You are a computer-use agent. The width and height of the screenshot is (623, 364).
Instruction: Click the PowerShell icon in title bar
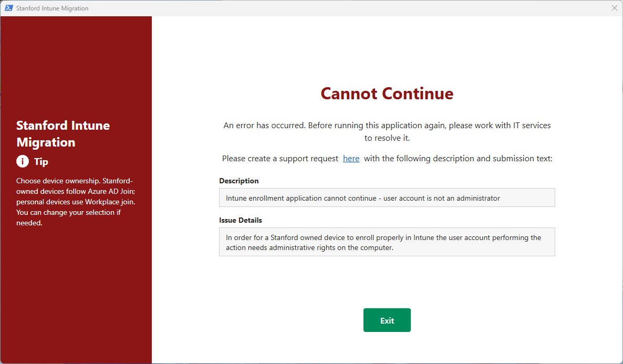point(9,8)
